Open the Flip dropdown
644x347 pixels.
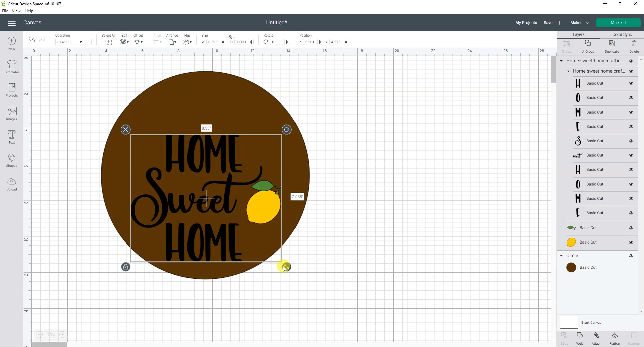point(187,42)
